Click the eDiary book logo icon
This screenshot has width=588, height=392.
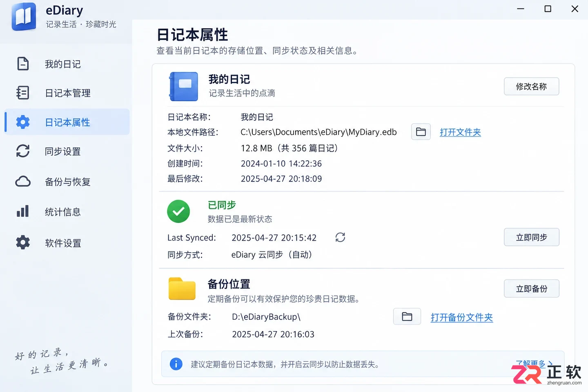(x=24, y=17)
